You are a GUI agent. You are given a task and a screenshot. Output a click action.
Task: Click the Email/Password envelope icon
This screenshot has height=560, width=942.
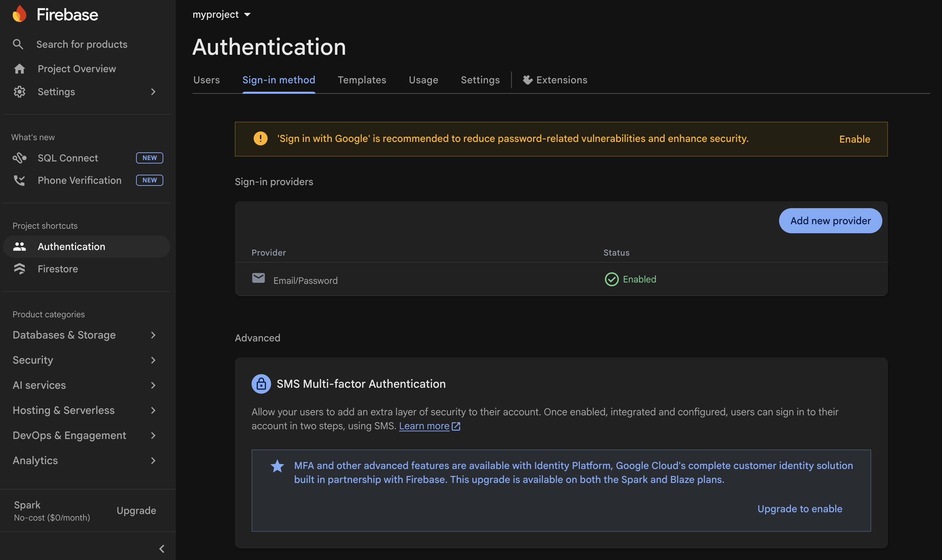(x=258, y=278)
